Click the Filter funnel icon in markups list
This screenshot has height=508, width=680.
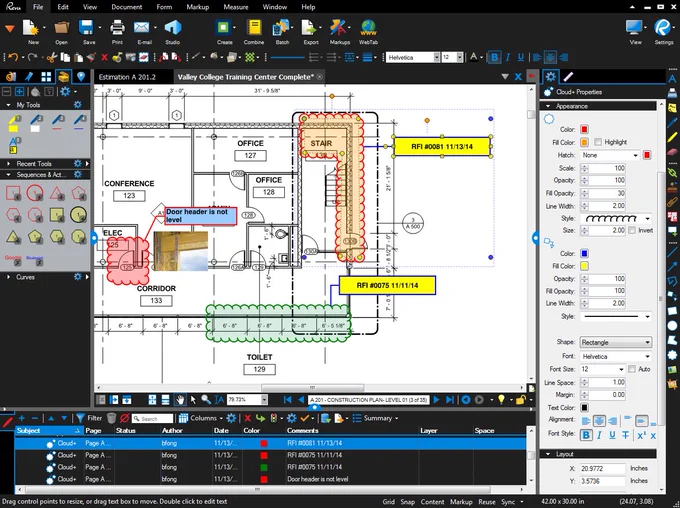pyautogui.click(x=80, y=418)
